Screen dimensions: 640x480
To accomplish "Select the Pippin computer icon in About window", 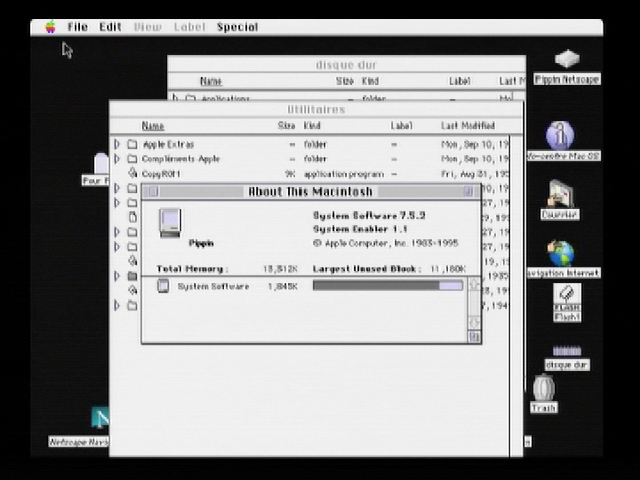I will (170, 223).
